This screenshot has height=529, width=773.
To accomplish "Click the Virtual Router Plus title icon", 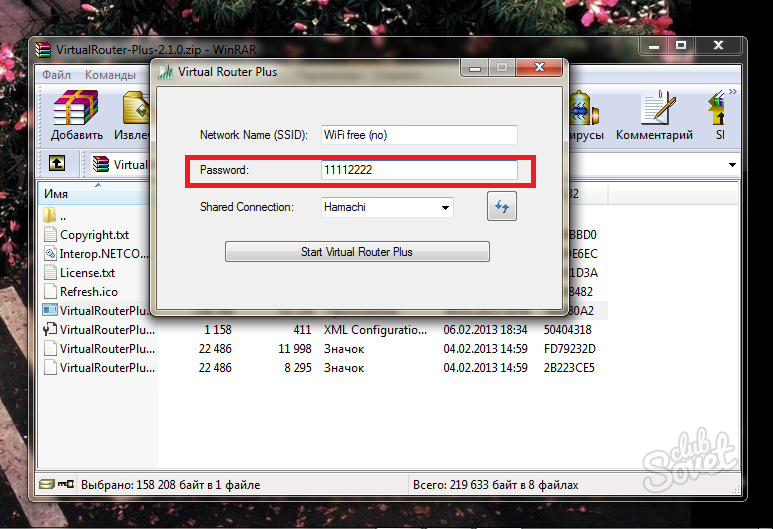I will click(164, 72).
